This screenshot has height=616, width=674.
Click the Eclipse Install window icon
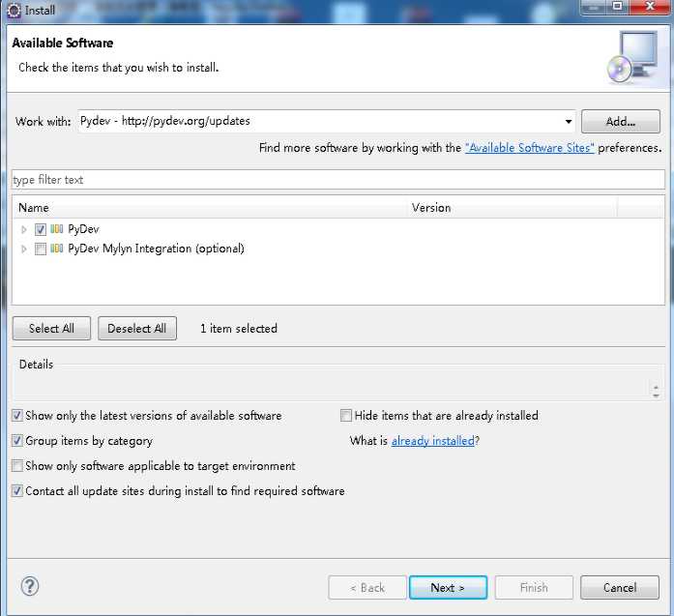coord(15,11)
